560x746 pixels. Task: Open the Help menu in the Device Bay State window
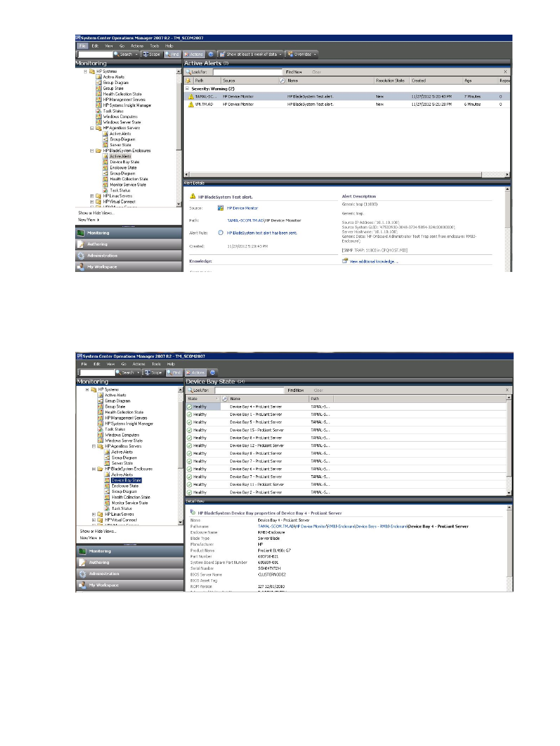pyautogui.click(x=171, y=364)
